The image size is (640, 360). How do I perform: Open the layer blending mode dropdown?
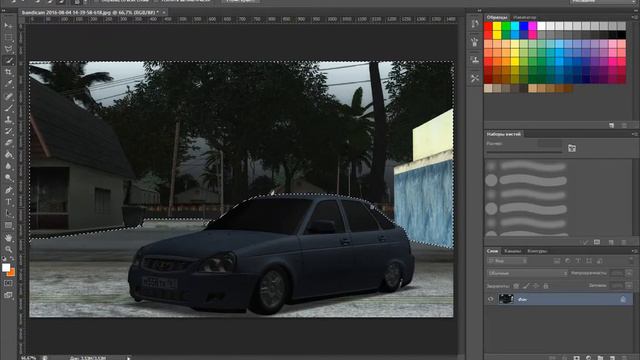tap(527, 273)
